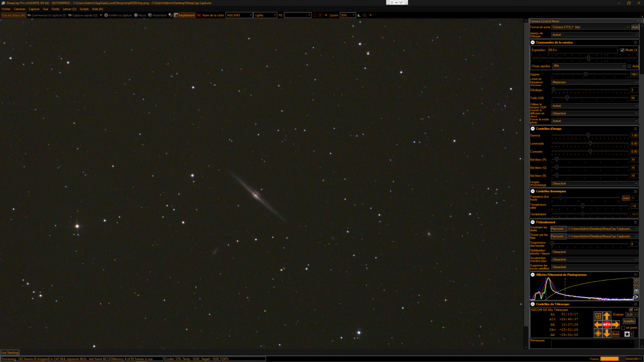This screenshot has height=362, width=644.
Task: Open the Outils menu
Action: click(x=56, y=9)
